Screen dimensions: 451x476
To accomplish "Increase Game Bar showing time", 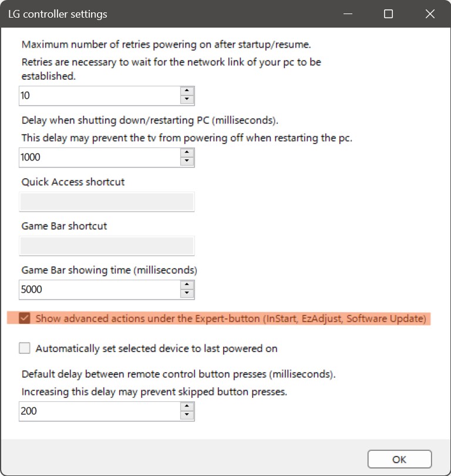I will (187, 284).
